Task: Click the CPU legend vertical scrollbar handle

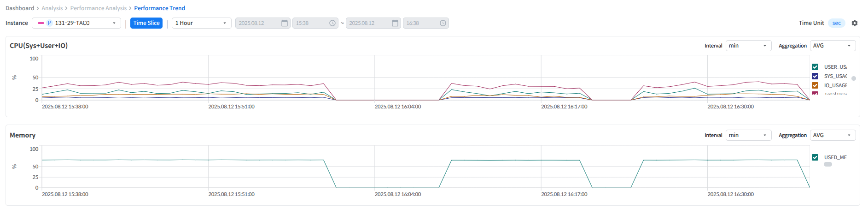Action: (853, 78)
